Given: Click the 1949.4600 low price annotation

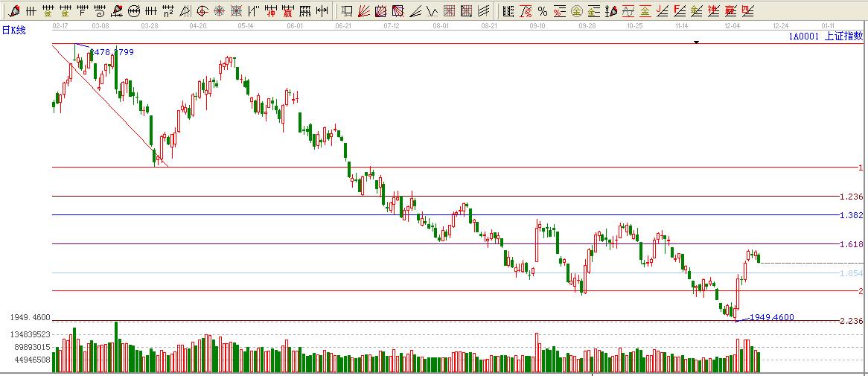Looking at the screenshot, I should pos(771,317).
